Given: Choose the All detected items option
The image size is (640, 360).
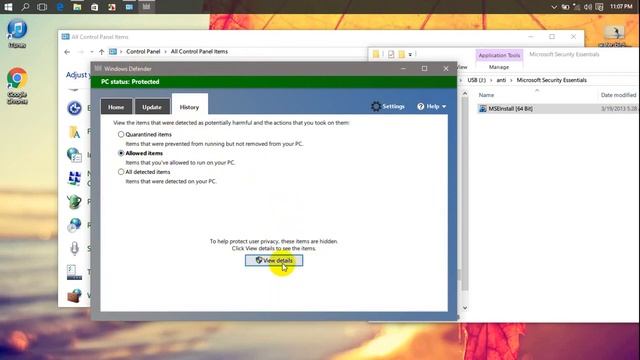Looking at the screenshot, I should pyautogui.click(x=121, y=172).
